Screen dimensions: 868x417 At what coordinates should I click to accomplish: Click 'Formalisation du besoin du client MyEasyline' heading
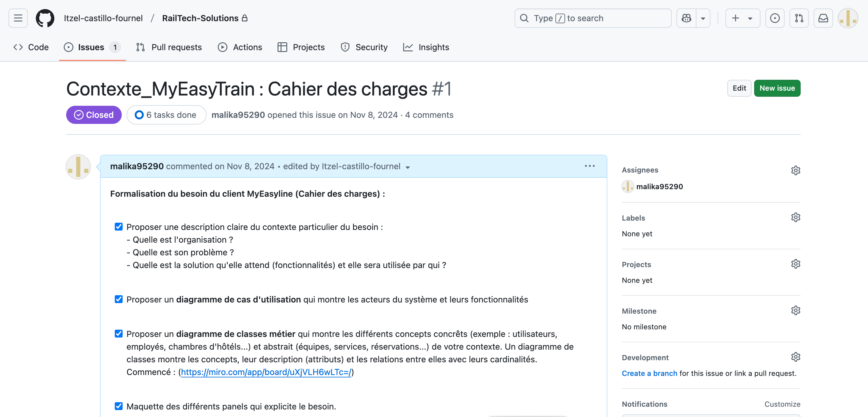(x=248, y=194)
